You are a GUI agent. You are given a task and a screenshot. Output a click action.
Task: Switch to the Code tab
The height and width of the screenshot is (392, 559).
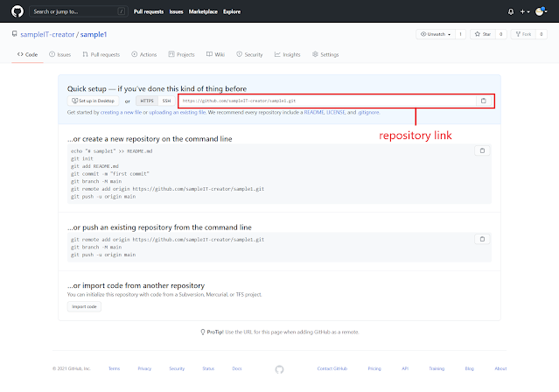(27, 54)
